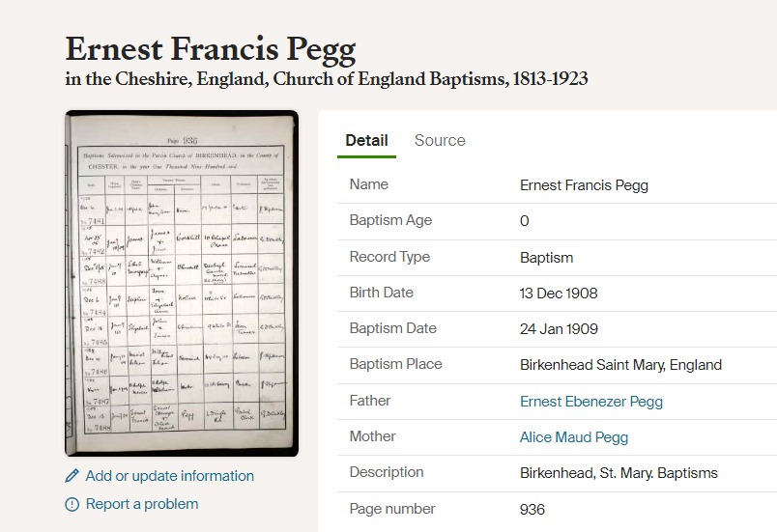Click the Ernest Francis Pegg page heading
Viewport: 777px width, 532px height.
tap(211, 49)
